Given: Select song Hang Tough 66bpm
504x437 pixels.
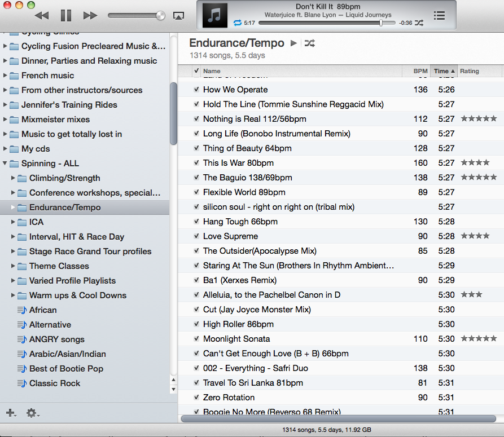Looking at the screenshot, I should click(x=240, y=222).
